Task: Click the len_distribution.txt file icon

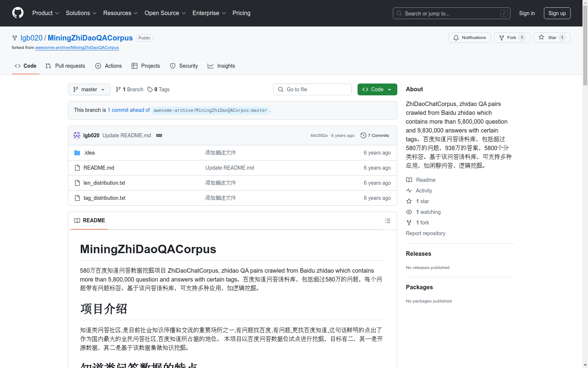Action: coord(77,183)
